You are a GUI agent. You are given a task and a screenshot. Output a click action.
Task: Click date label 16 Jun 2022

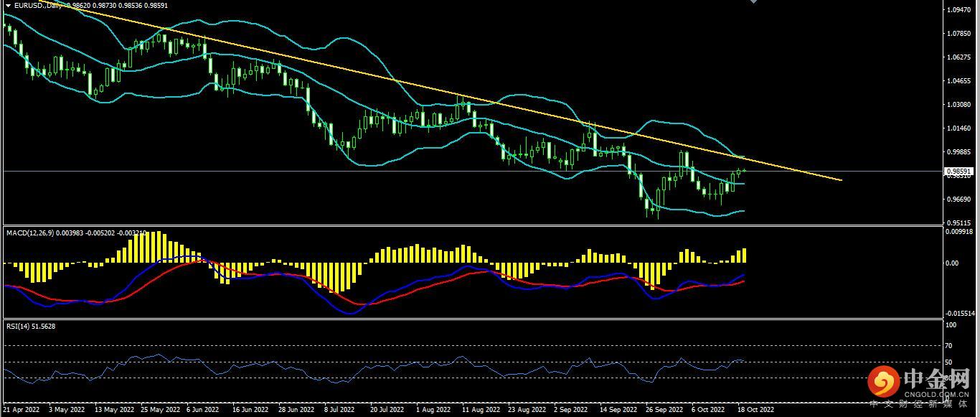click(250, 411)
